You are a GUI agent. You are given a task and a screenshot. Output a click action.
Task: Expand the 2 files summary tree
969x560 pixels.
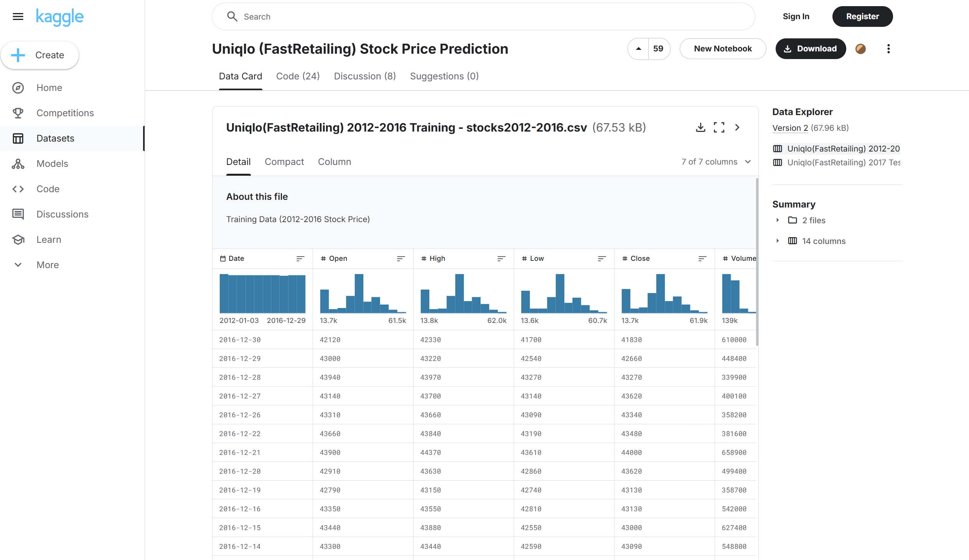tap(778, 220)
